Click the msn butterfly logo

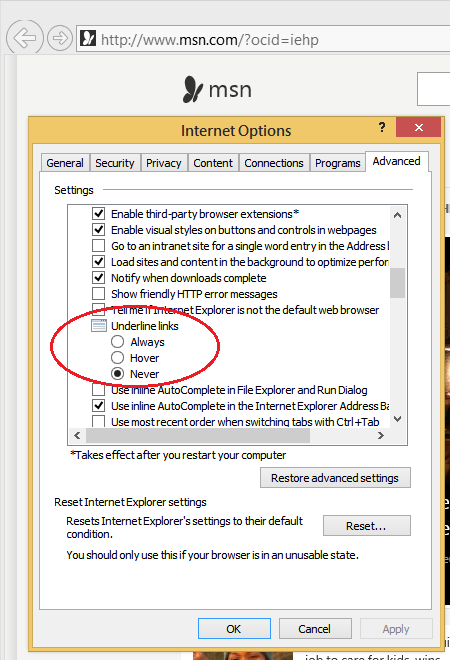pos(193,89)
